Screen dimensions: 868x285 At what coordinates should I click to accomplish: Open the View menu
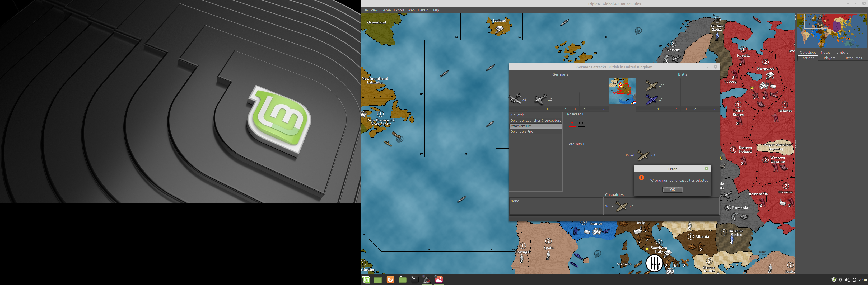(x=374, y=10)
